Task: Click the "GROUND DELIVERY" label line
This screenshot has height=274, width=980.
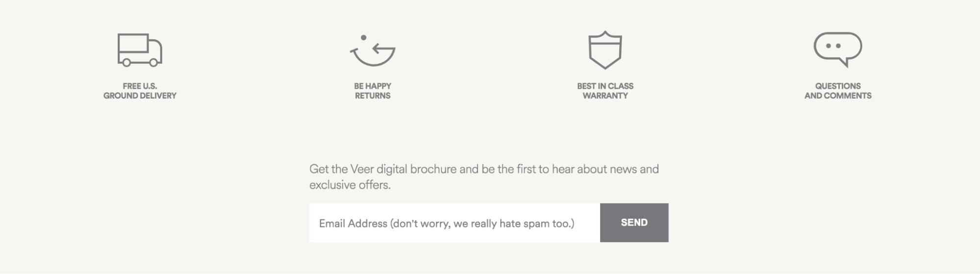Action: pos(140,96)
